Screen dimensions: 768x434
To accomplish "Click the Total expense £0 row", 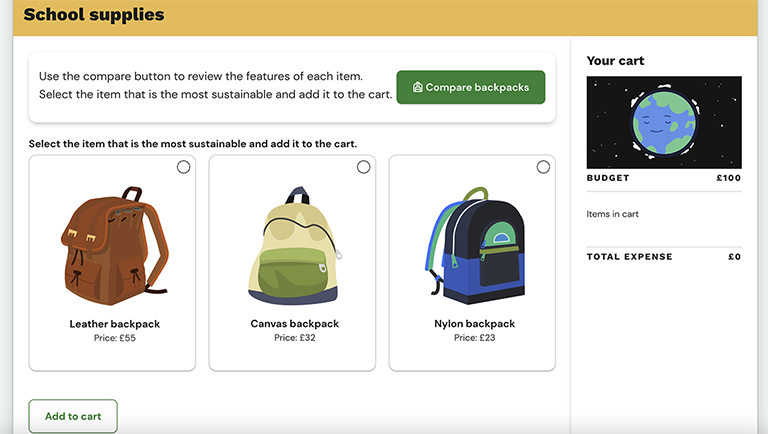I will click(664, 257).
